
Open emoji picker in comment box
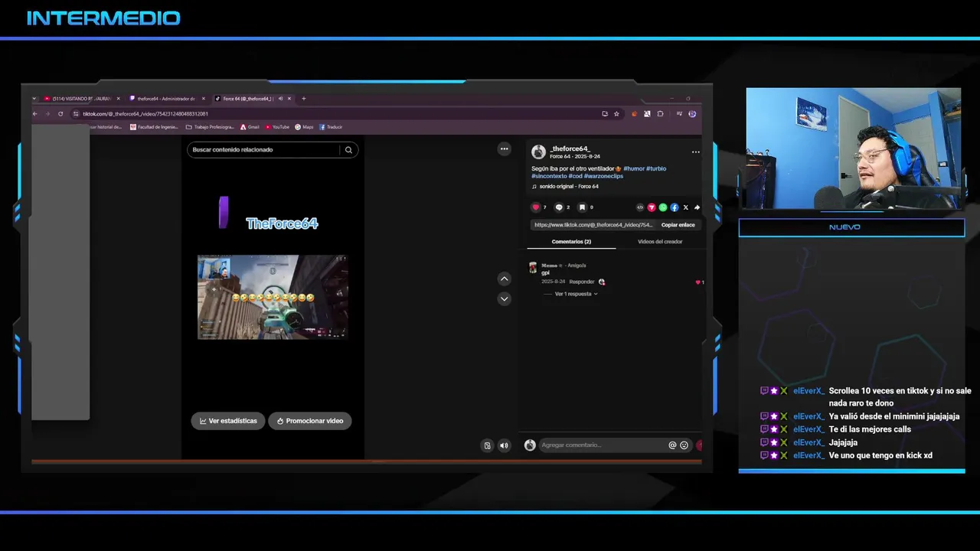click(684, 445)
